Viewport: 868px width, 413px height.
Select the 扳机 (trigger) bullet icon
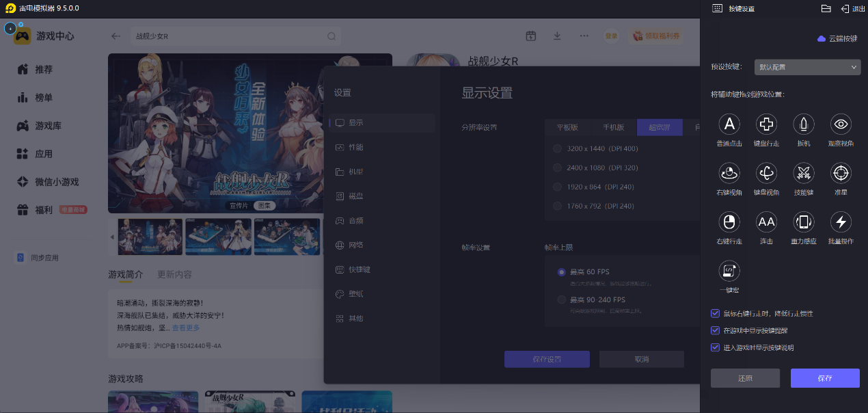(x=803, y=124)
